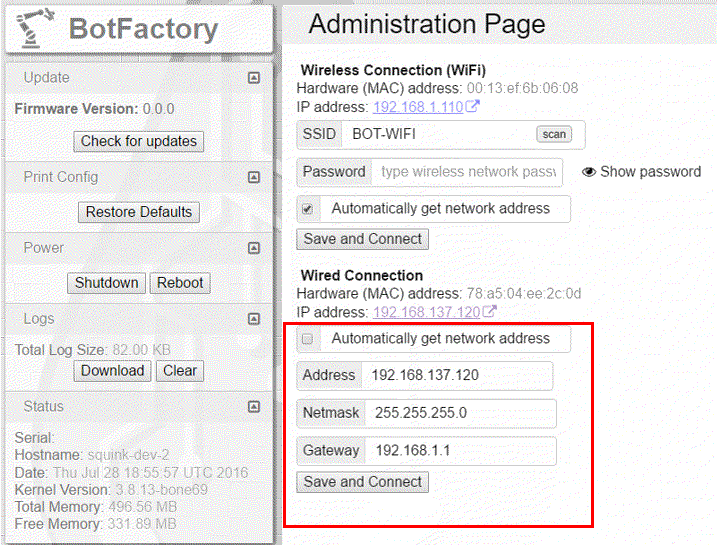The image size is (717, 556).
Task: Click Restore Defaults button
Action: click(x=139, y=212)
